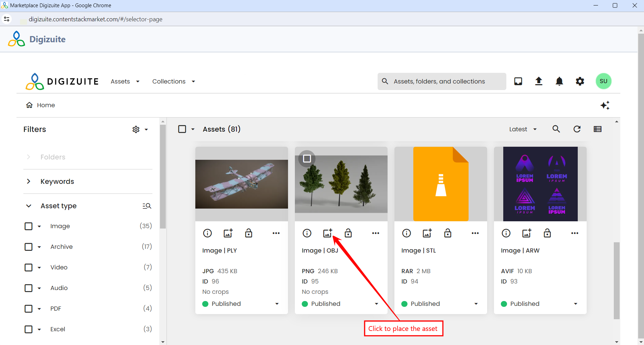The height and width of the screenshot is (345, 644).
Task: Click lock icon on Image | PLY card
Action: tap(249, 233)
